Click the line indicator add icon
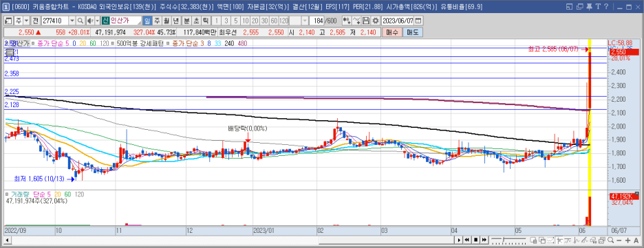The height and width of the screenshot is (248, 644). tap(356, 21)
